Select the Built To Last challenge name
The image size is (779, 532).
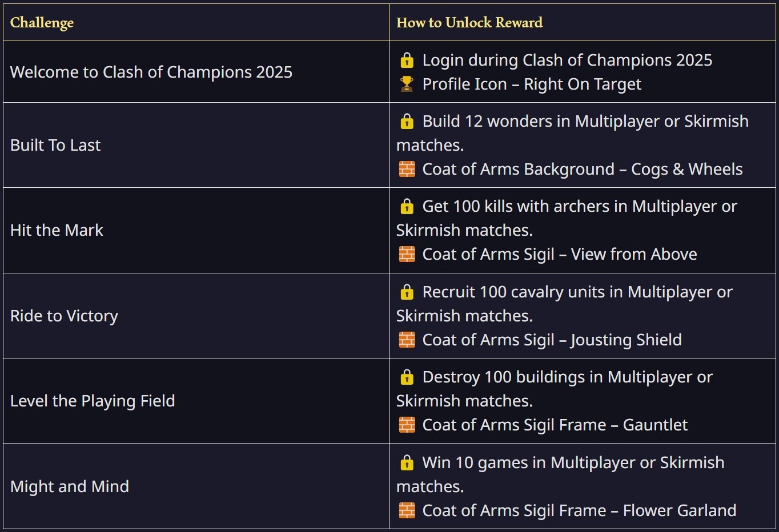pyautogui.click(x=55, y=145)
